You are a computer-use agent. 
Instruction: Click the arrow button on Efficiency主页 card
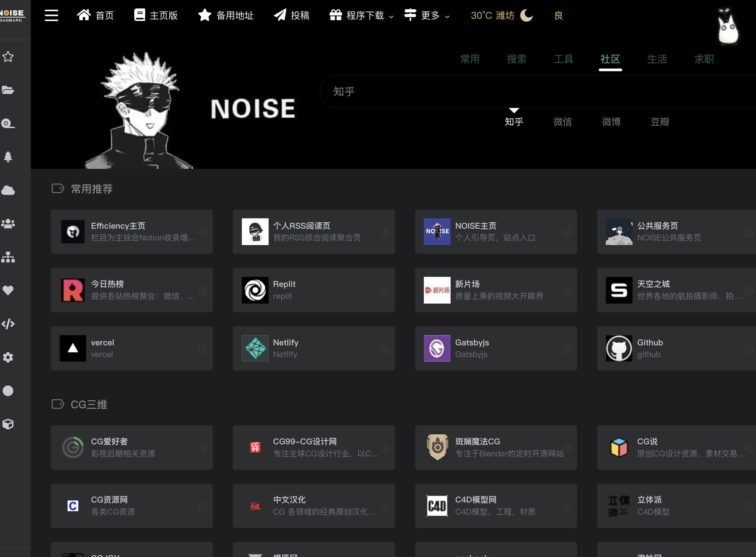point(202,233)
